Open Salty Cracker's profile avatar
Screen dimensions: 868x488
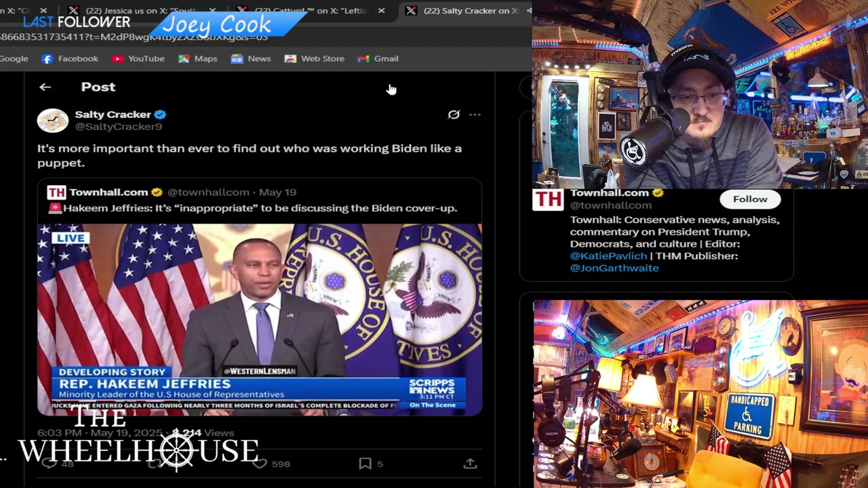(x=53, y=120)
